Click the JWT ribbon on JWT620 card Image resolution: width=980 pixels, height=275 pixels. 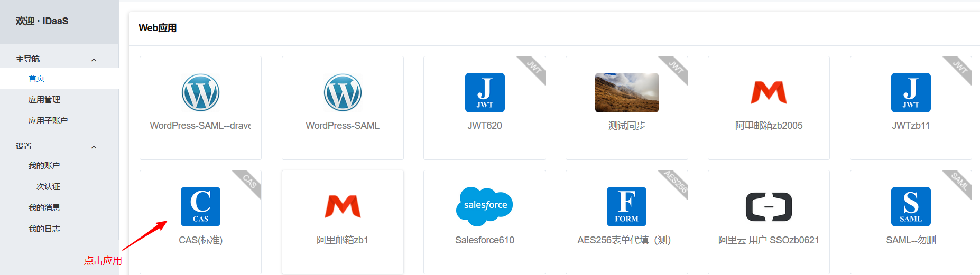point(534,68)
